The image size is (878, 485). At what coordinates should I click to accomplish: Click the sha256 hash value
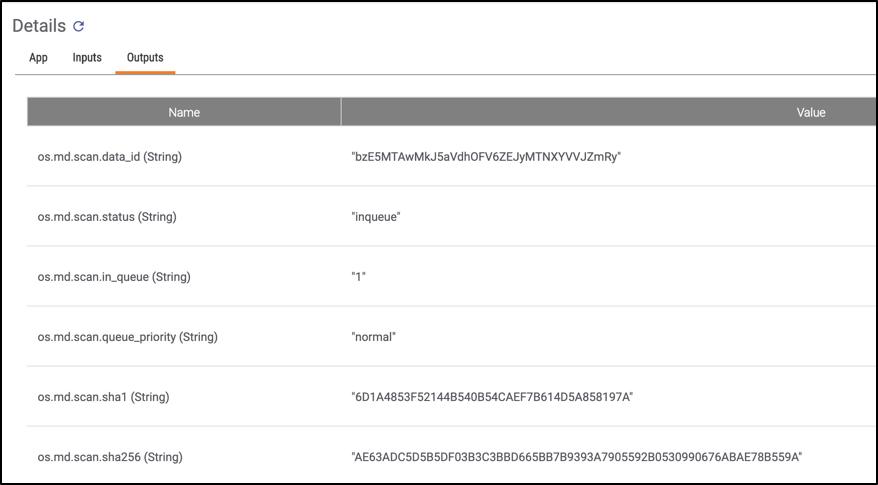pos(577,457)
